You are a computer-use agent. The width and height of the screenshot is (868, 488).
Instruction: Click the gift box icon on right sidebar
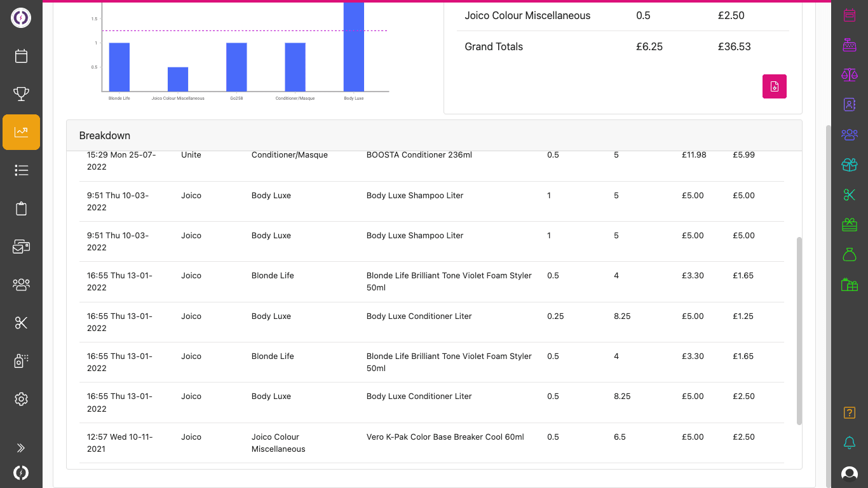coord(850,164)
